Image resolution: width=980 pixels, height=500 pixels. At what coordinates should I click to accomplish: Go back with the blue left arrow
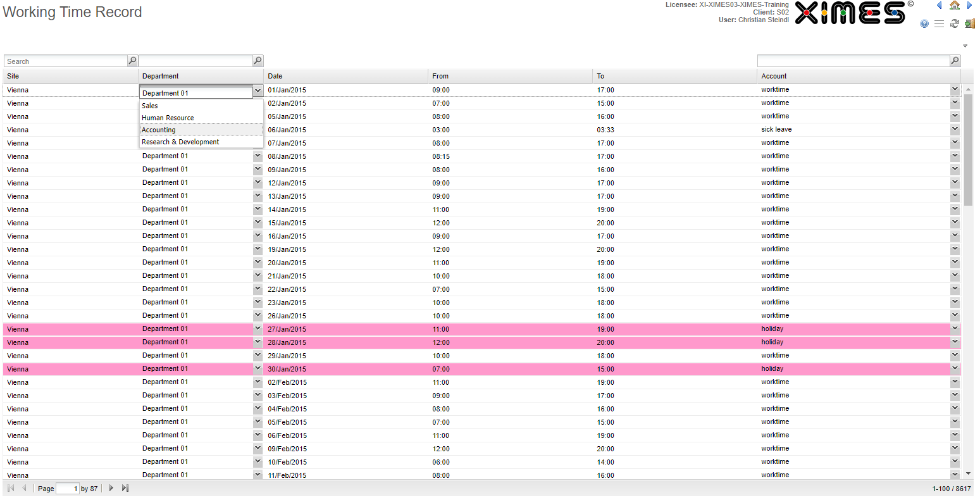pos(939,5)
